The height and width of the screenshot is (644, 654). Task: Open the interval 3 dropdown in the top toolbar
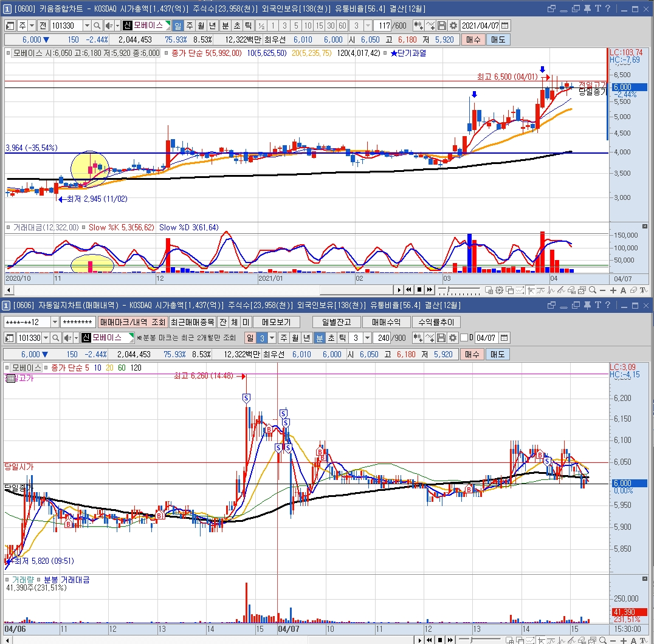[368, 26]
